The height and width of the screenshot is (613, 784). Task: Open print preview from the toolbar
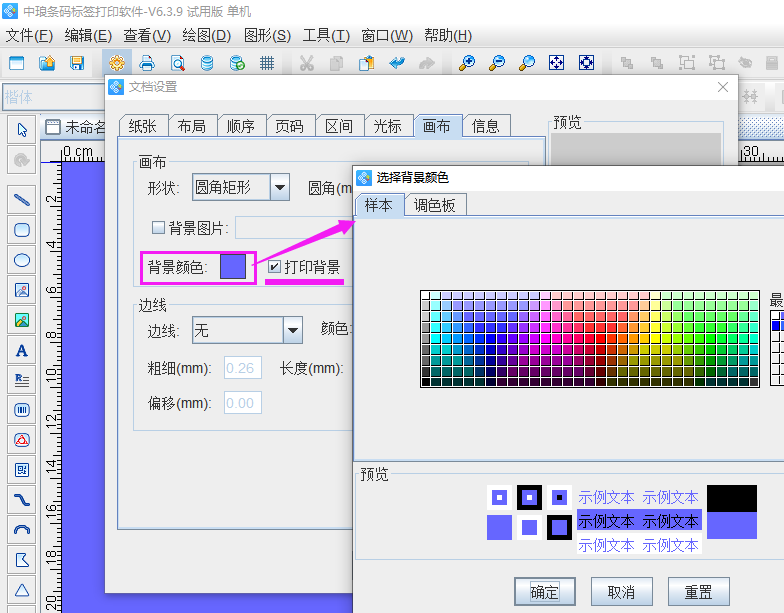pos(177,63)
